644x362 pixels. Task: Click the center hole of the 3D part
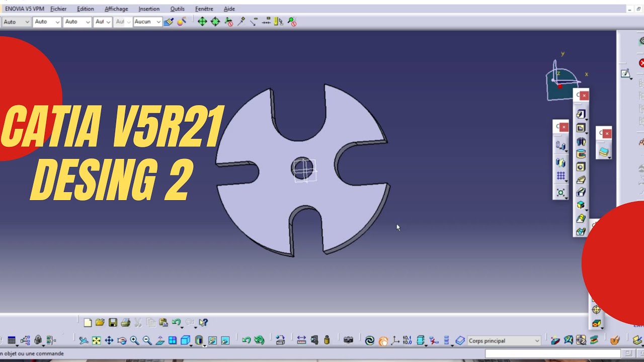tap(302, 167)
